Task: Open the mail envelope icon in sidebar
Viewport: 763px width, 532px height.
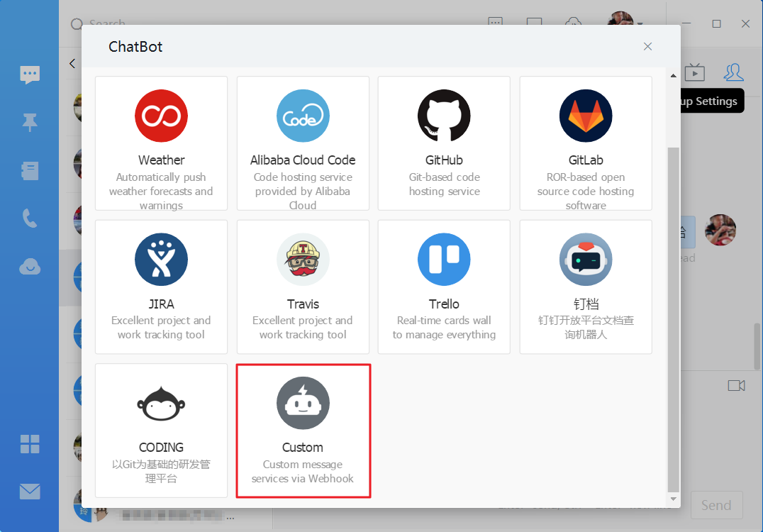Action: click(x=30, y=492)
